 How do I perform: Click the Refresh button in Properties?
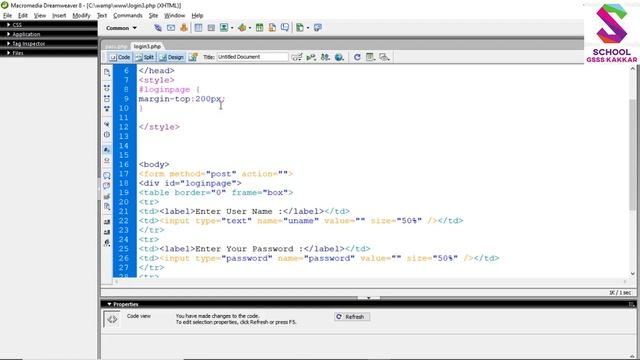[351, 317]
